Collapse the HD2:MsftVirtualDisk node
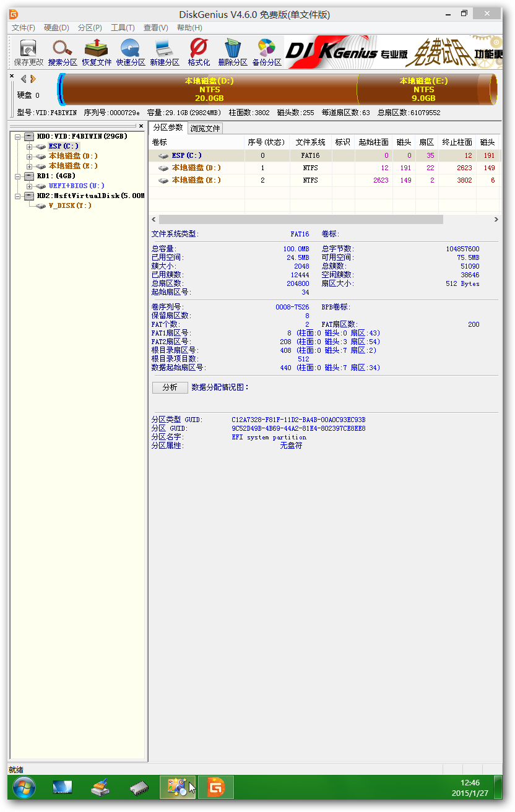This screenshot has height=812, width=515. [18, 196]
